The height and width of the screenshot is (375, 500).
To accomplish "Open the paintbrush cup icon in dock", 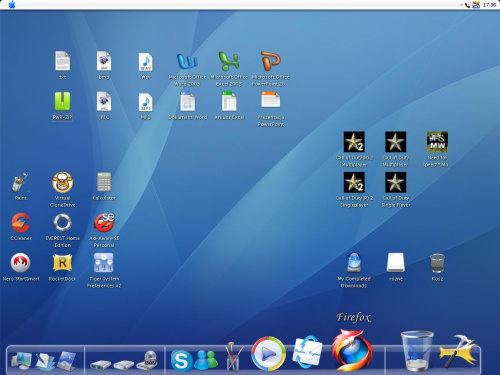I will click(x=234, y=357).
